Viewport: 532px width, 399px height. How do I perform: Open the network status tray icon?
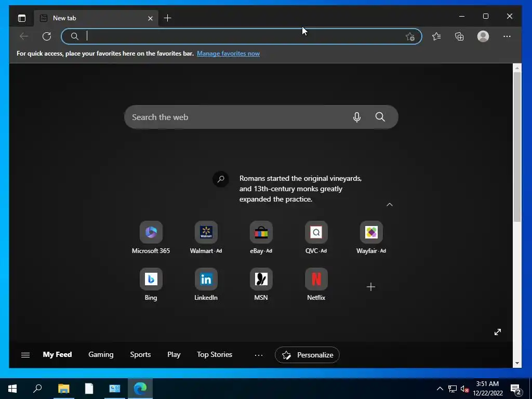tap(453, 389)
